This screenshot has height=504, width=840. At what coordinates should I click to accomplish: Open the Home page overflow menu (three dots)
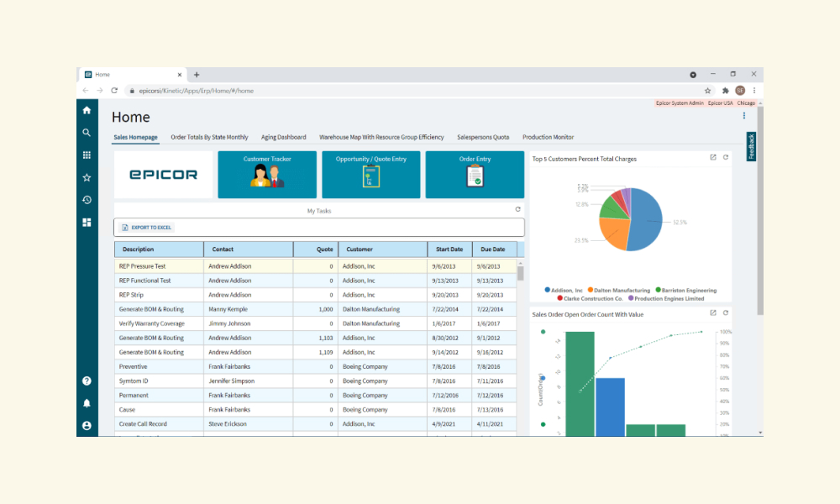pos(744,116)
